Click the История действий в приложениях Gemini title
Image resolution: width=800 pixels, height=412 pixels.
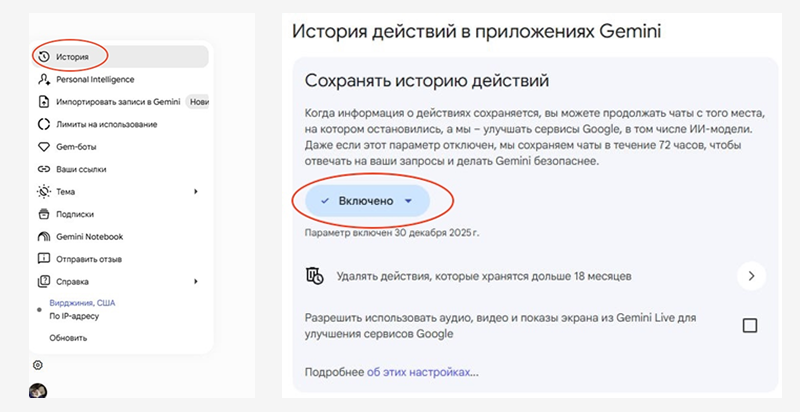477,32
